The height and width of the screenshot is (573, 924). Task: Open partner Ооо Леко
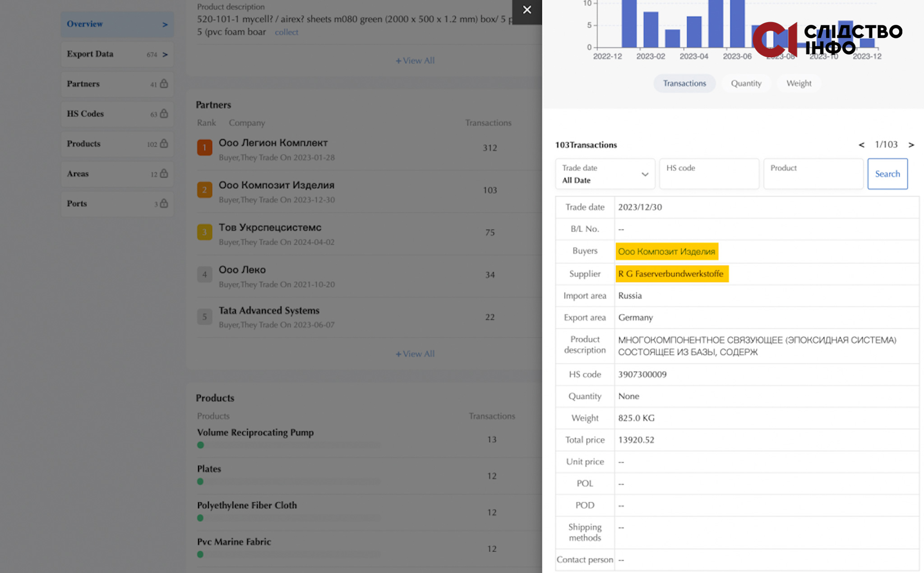pos(242,270)
